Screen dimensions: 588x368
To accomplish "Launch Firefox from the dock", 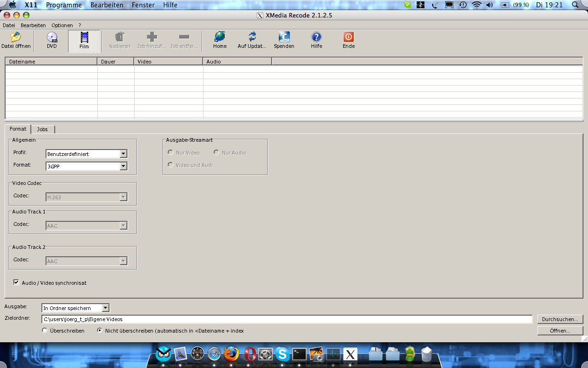I will (232, 354).
